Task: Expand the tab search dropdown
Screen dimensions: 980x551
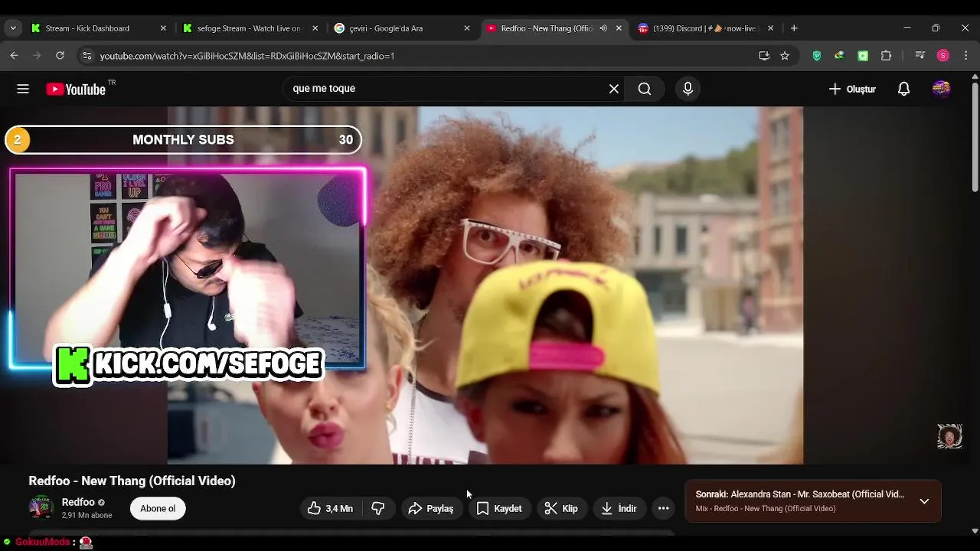Action: 13,28
